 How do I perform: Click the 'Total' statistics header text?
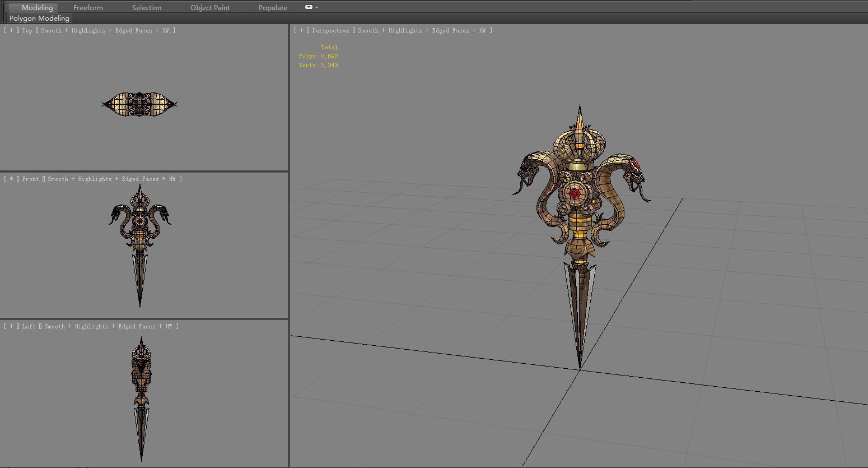tap(329, 47)
